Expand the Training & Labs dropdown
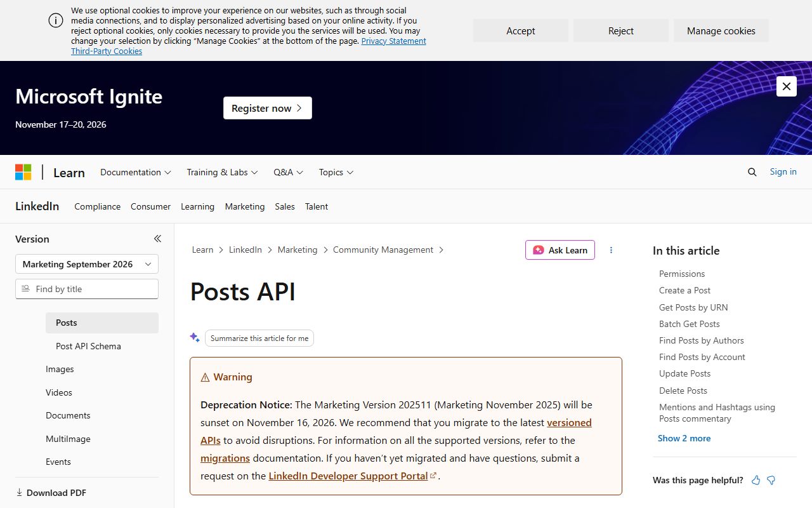 tap(222, 172)
